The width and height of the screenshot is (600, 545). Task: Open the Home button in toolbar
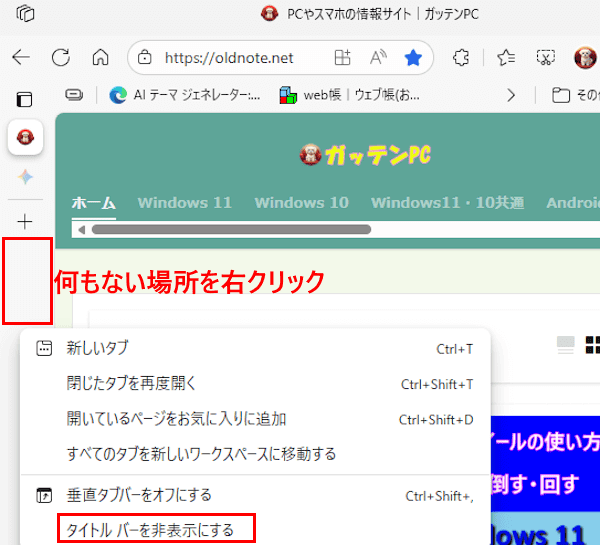click(101, 57)
